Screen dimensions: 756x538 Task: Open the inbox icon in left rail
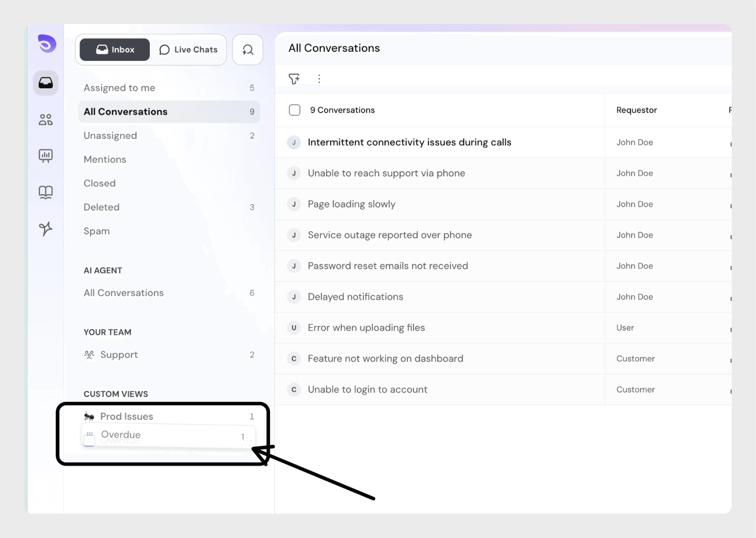pos(46,83)
